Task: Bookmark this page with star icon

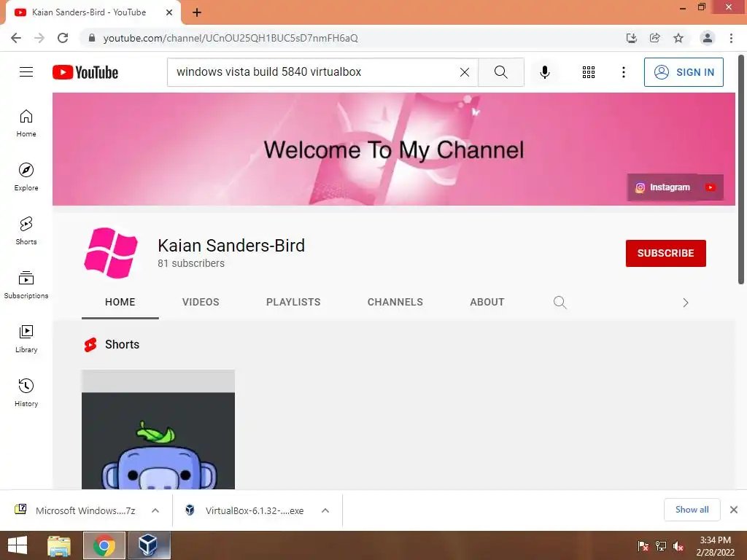Action: click(x=678, y=38)
